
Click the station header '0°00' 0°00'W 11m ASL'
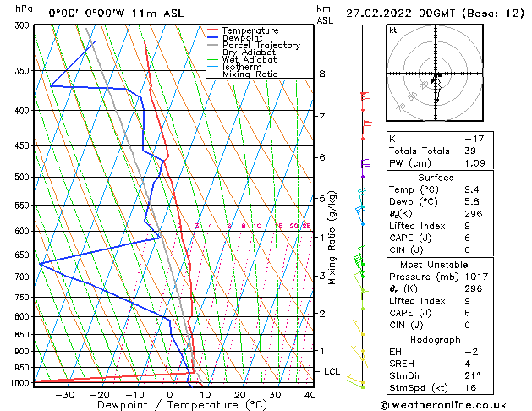click(x=116, y=14)
